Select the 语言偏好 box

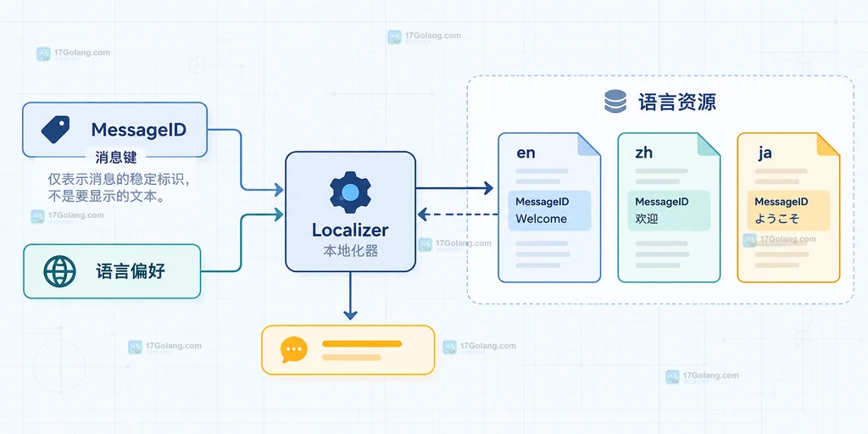tap(112, 271)
